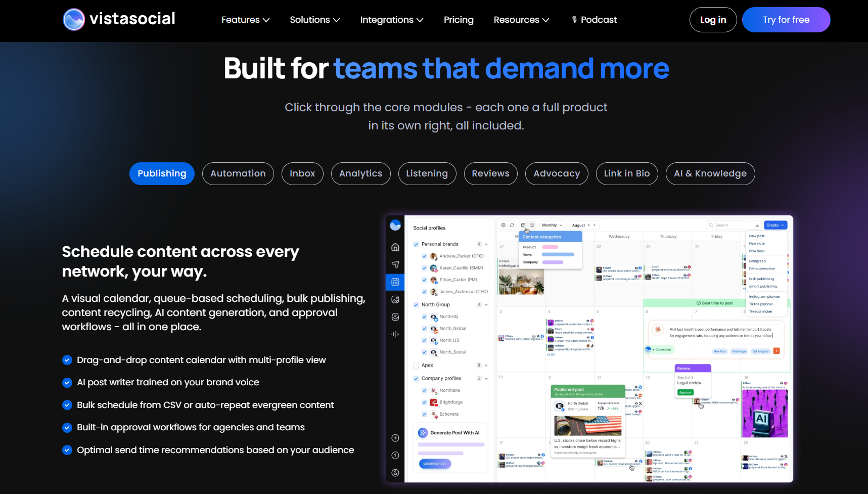Uncheck the Personal brands group checkbox
Image resolution: width=868 pixels, height=494 pixels.
tap(416, 244)
